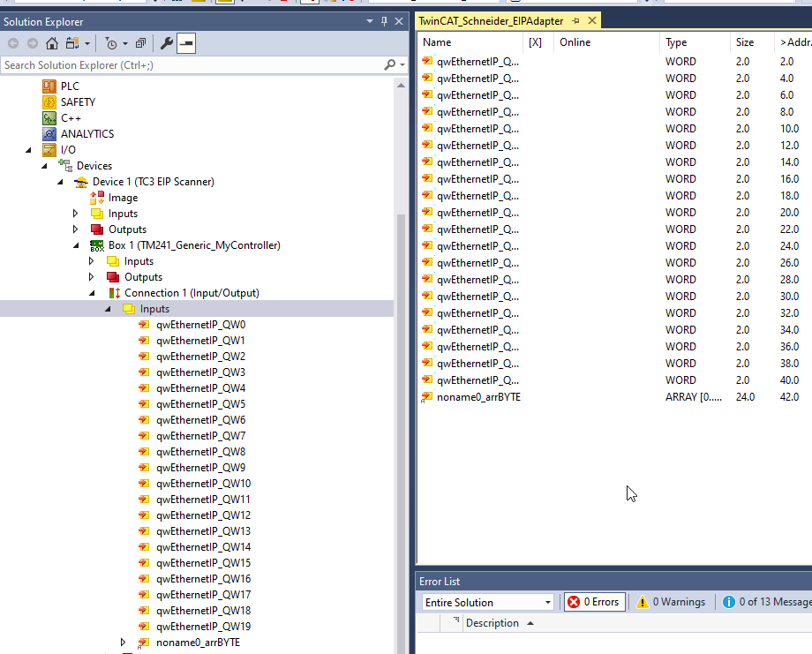Select qwEthernetIP_QW0 in the tree

[x=201, y=325]
